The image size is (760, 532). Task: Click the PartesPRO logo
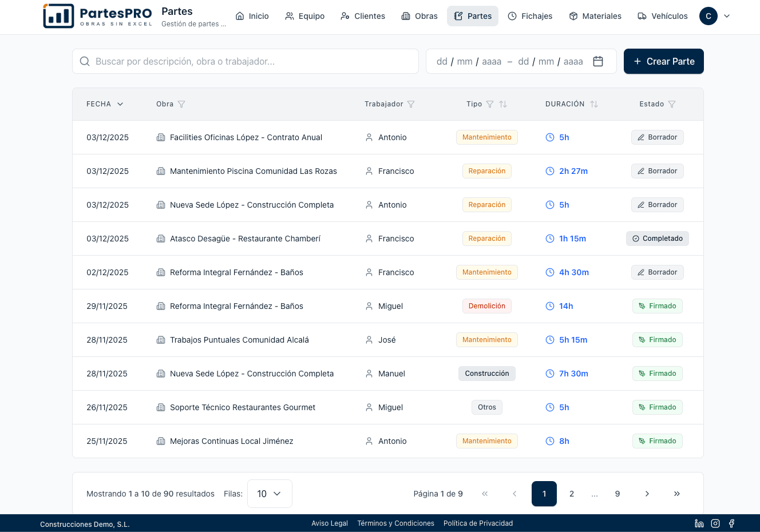click(x=98, y=16)
